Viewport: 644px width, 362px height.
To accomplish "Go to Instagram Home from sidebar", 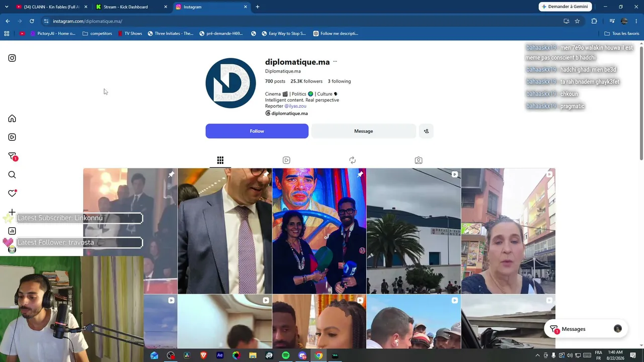I will pyautogui.click(x=12, y=119).
